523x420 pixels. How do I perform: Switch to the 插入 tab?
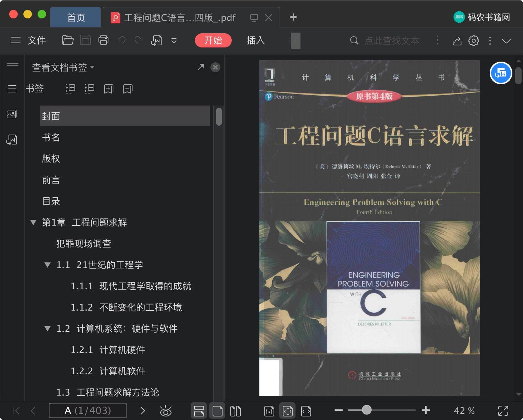pos(256,40)
